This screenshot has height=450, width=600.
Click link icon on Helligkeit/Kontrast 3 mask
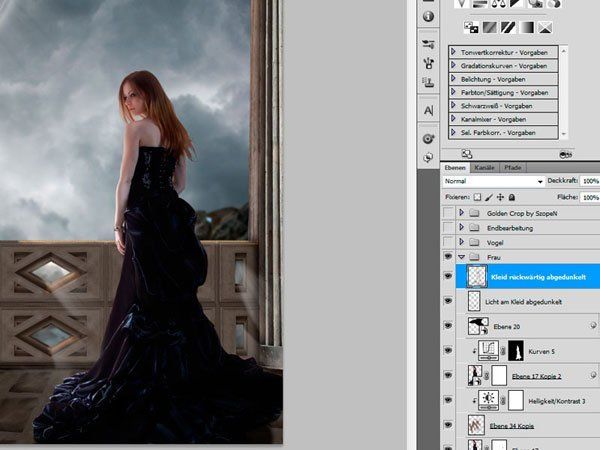pos(503,401)
